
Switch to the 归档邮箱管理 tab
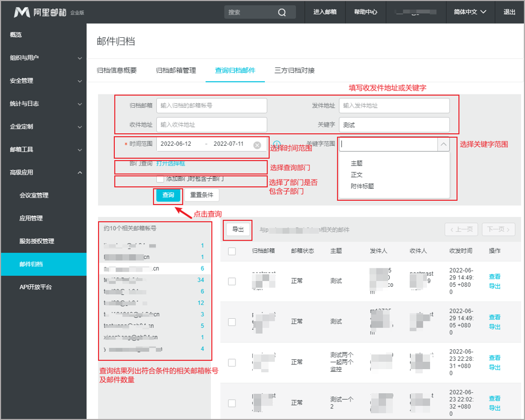point(176,70)
